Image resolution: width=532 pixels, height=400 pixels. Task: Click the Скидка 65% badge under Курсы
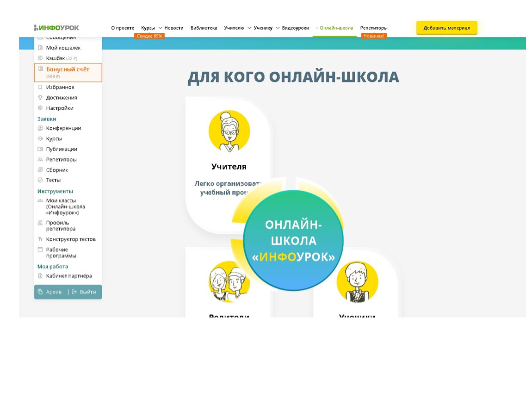[149, 36]
